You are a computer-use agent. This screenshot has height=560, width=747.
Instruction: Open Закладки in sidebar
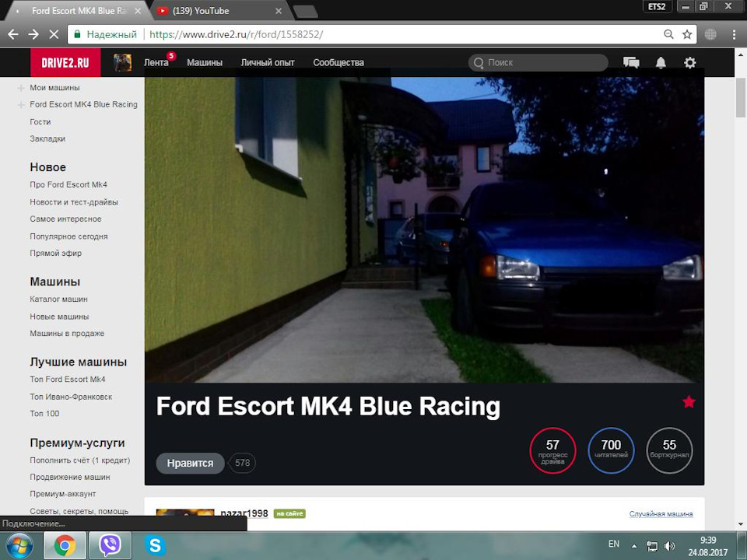click(x=47, y=138)
